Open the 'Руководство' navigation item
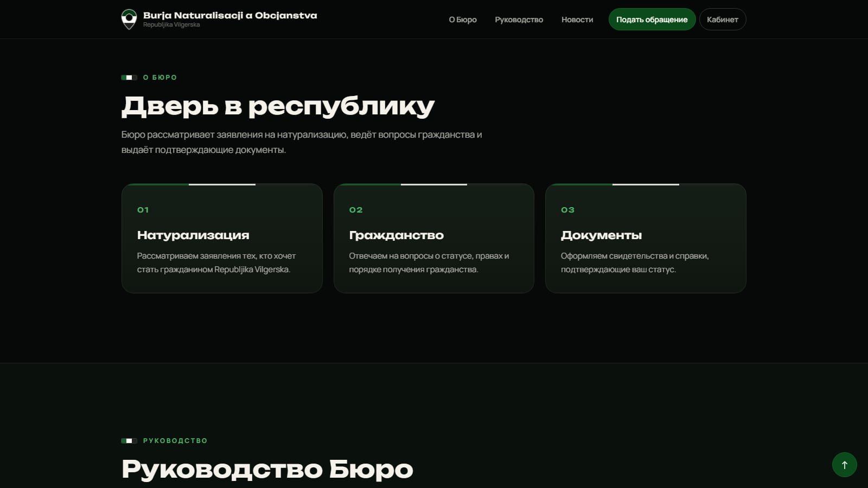The width and height of the screenshot is (868, 488). click(519, 20)
